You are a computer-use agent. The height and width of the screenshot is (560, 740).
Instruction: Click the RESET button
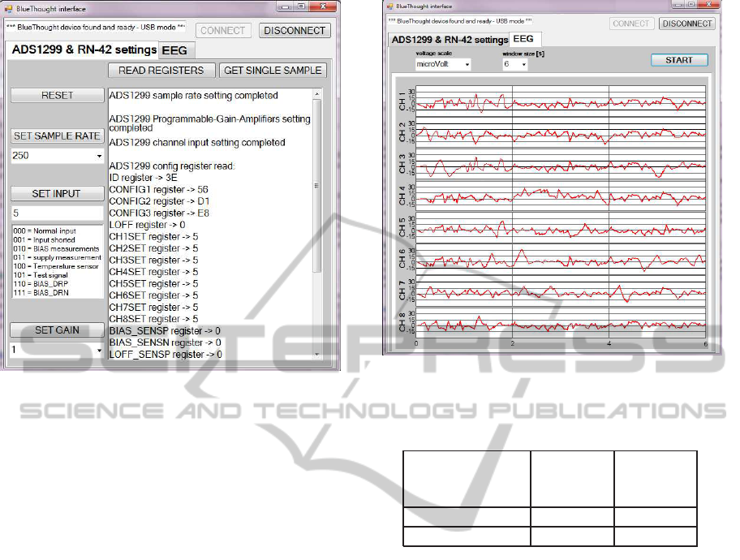pyautogui.click(x=57, y=95)
